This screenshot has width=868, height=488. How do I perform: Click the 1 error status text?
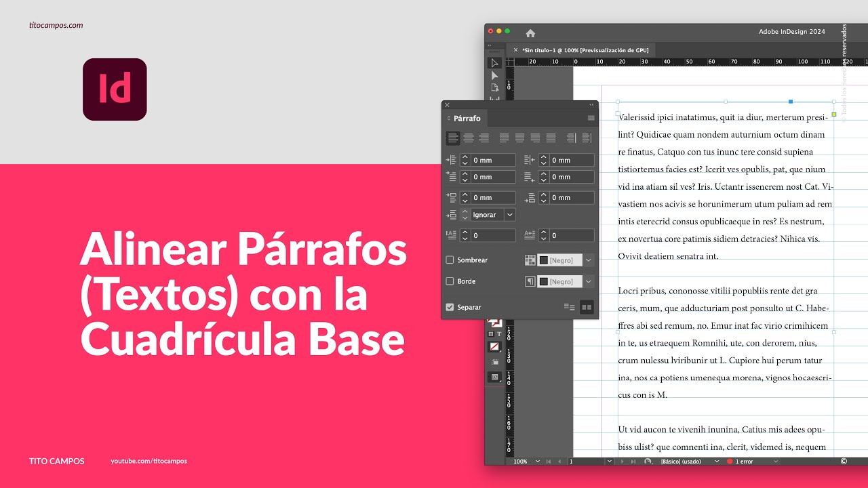(x=745, y=462)
